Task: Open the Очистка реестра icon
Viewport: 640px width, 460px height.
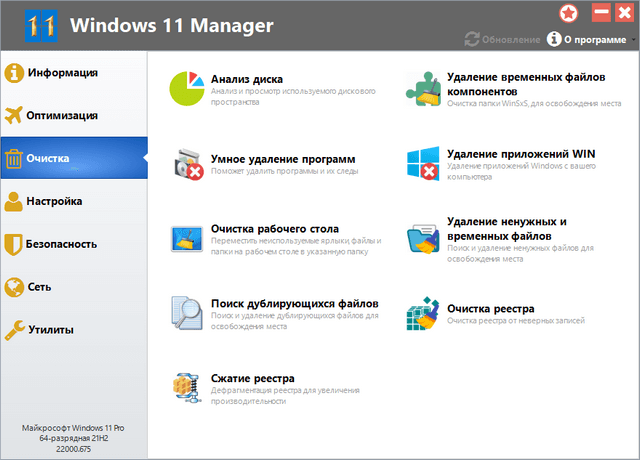Action: (423, 312)
